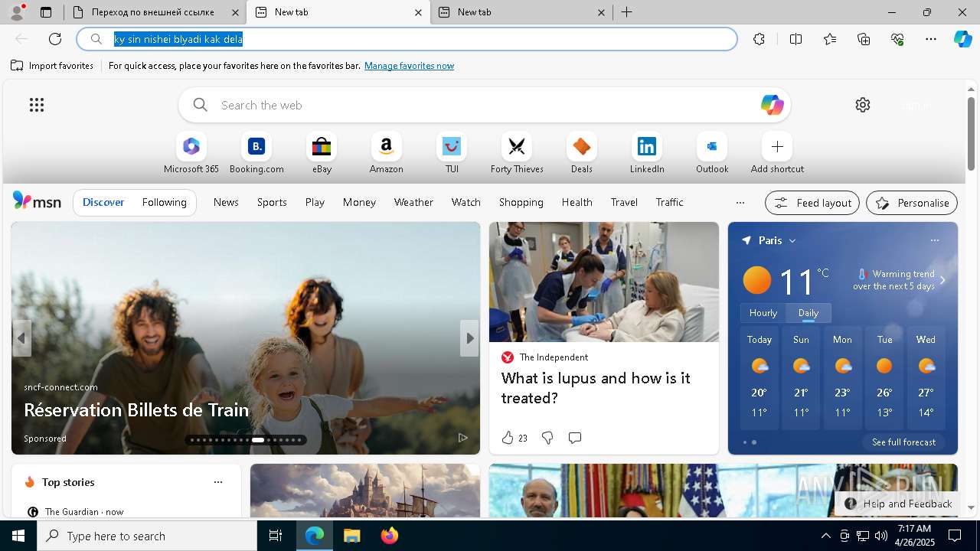Show the previous carousel story
The height and width of the screenshot is (551, 980).
21,338
